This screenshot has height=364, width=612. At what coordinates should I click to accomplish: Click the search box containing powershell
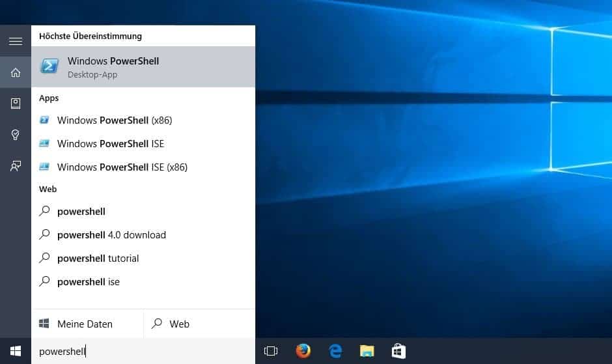[x=143, y=352]
